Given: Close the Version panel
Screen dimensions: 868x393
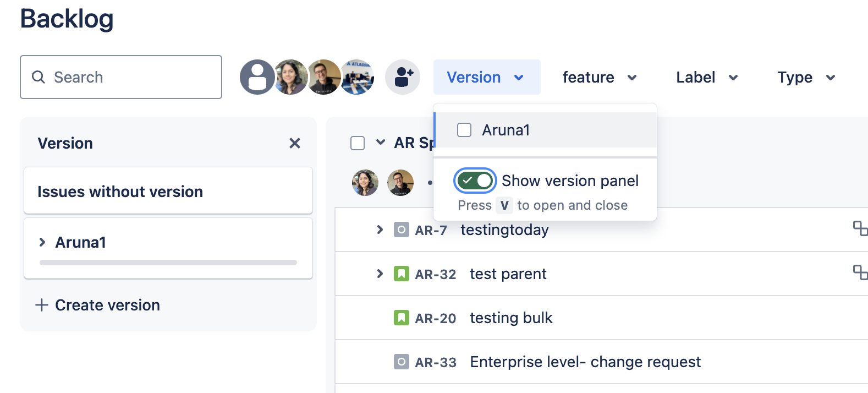Looking at the screenshot, I should [295, 143].
